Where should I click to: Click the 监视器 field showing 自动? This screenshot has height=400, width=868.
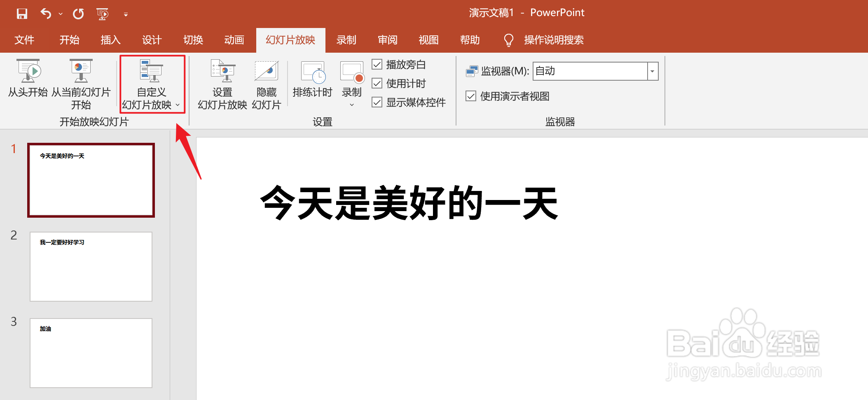pyautogui.click(x=590, y=71)
